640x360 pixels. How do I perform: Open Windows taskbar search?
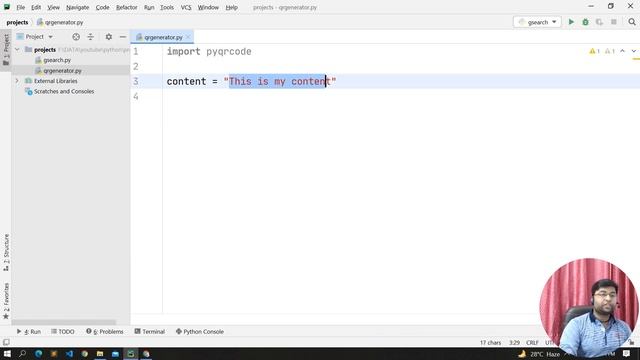click(x=23, y=353)
